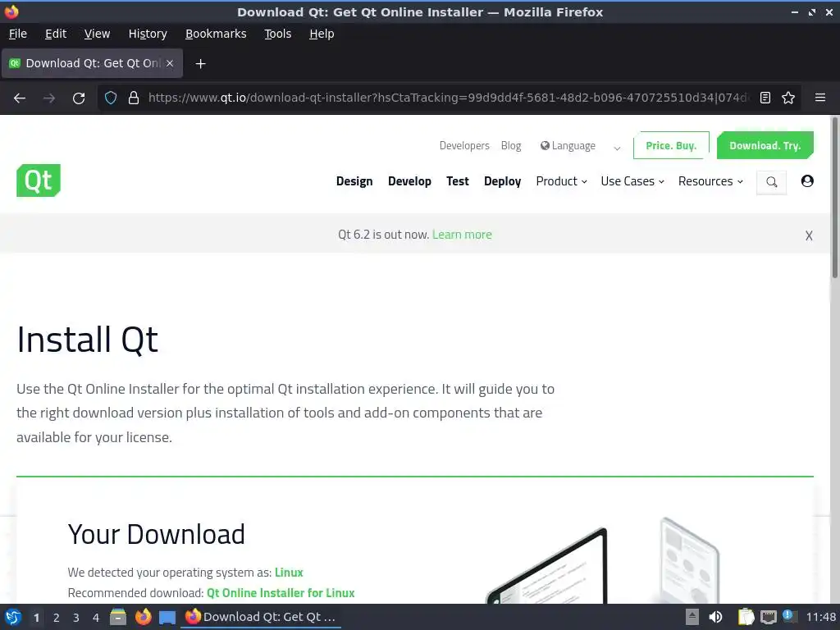Viewport: 840px width, 630px height.
Task: Open the Blog link
Action: [x=511, y=146]
